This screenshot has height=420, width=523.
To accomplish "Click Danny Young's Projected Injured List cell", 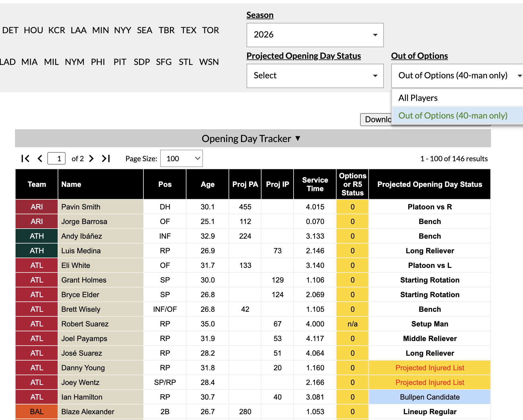I will click(429, 368).
